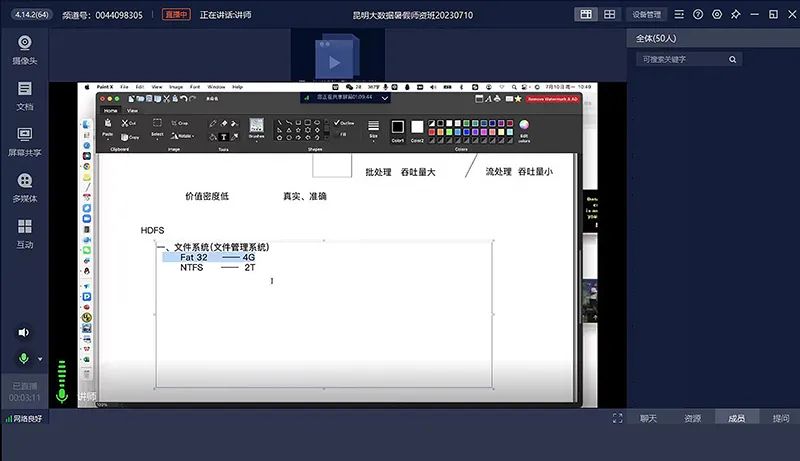
Task: Open the Rotate dropdown
Action: (183, 136)
